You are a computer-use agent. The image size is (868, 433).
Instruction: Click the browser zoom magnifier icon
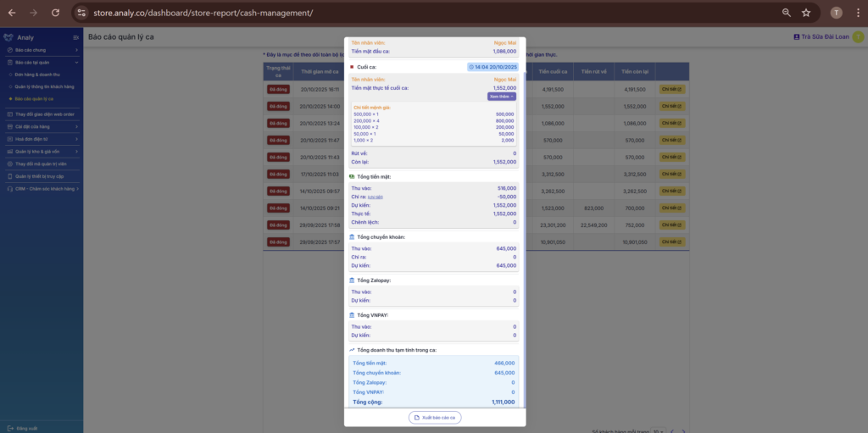point(786,13)
